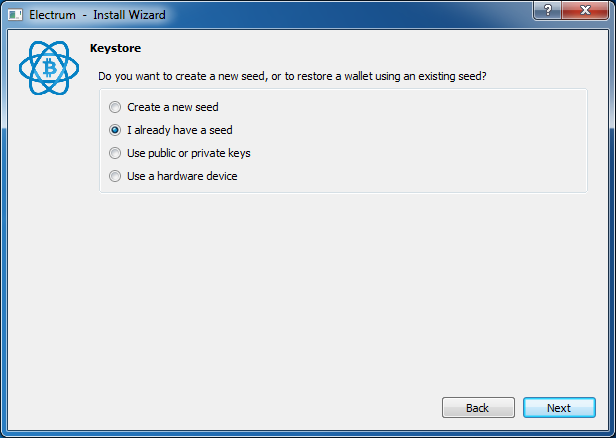Image resolution: width=616 pixels, height=438 pixels.
Task: Return to previous step with Back
Action: coord(478,408)
